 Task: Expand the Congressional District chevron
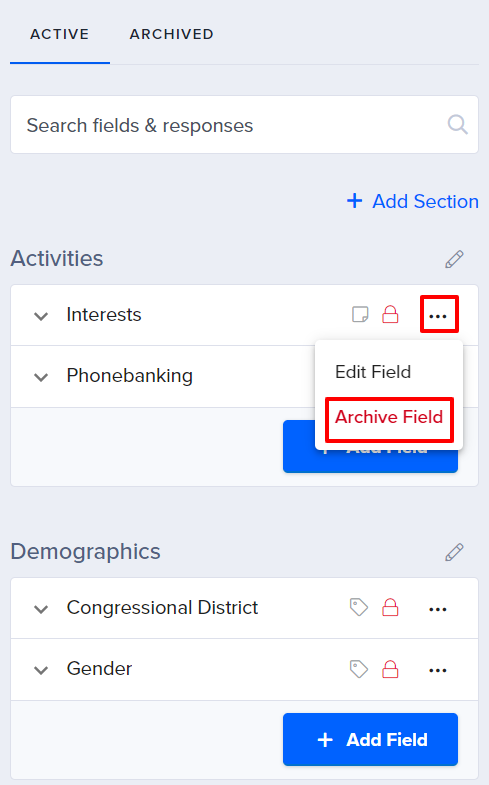(x=41, y=609)
